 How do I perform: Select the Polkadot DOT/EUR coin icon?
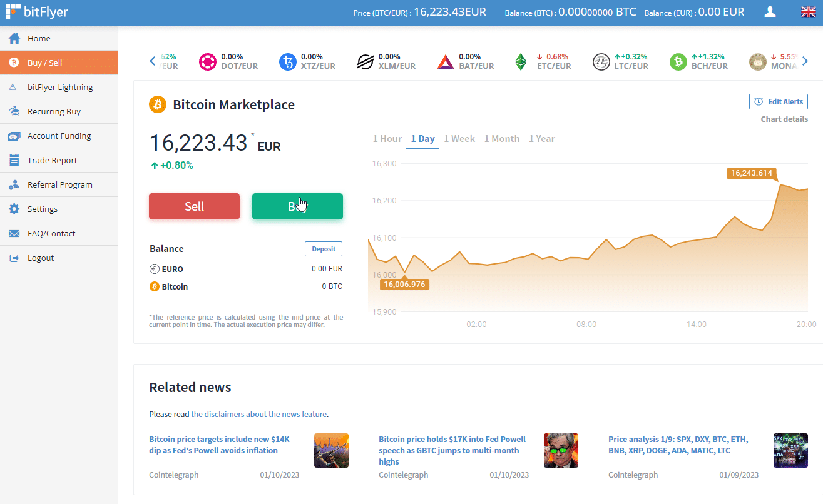point(207,62)
